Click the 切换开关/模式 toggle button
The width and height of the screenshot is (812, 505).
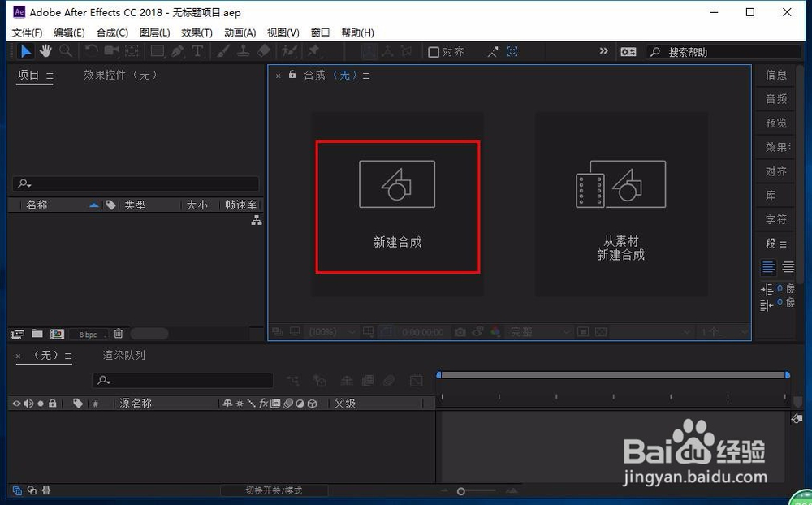274,490
